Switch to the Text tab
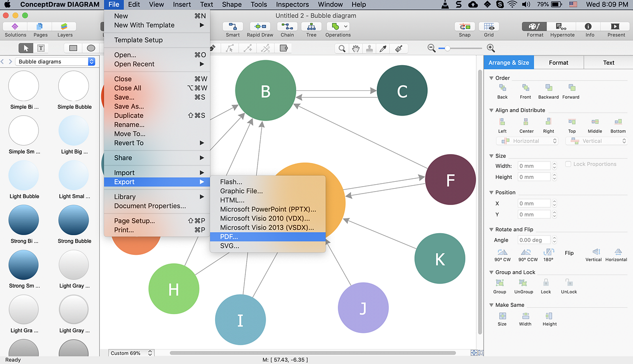This screenshot has height=364, width=633. click(608, 63)
